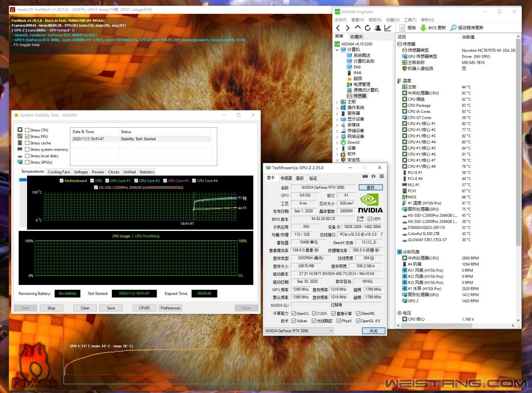Switch to the Cooling Fans tab
This screenshot has height=393, width=532.
click(59, 172)
